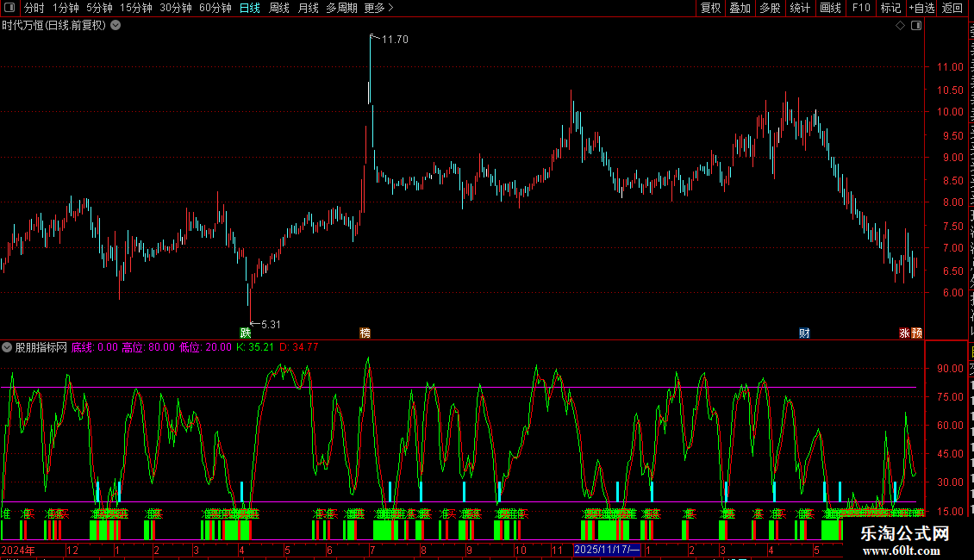Switch to 周线 weekly chart
Viewport: 974px width, 560px height.
pos(279,8)
